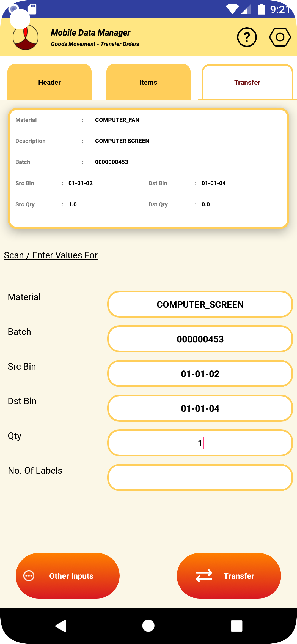Edit the Batch input field
This screenshot has width=297, height=644.
pos(200,339)
